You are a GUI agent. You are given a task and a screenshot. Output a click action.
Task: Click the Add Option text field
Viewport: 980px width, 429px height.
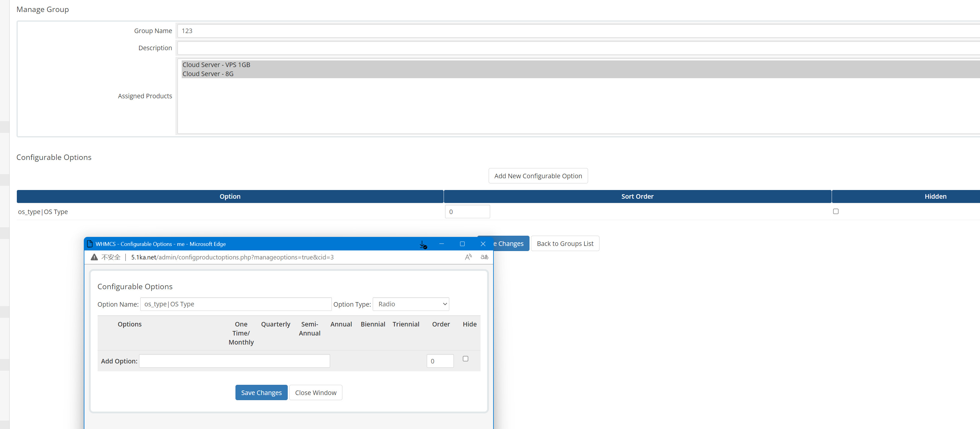(234, 361)
